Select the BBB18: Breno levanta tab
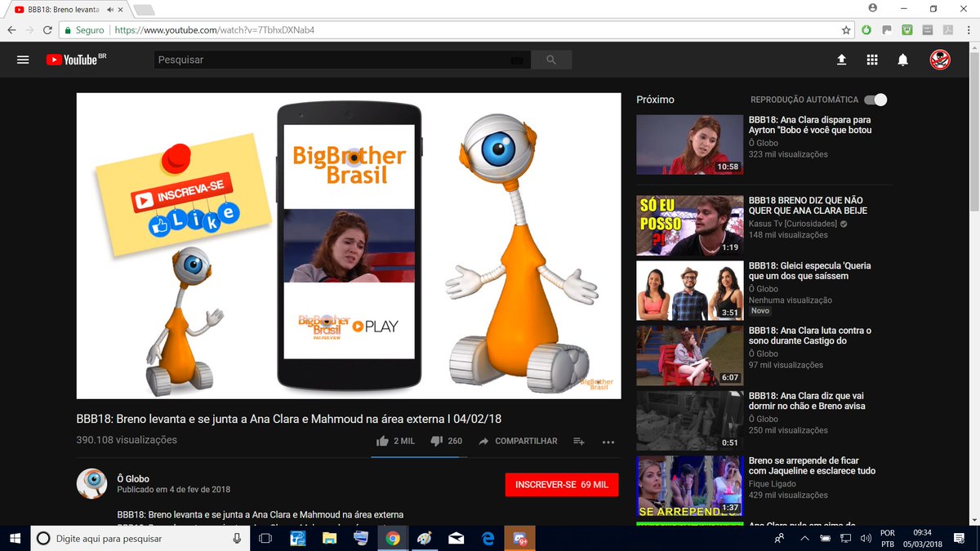Viewport: 980px width, 551px height. tap(65, 9)
